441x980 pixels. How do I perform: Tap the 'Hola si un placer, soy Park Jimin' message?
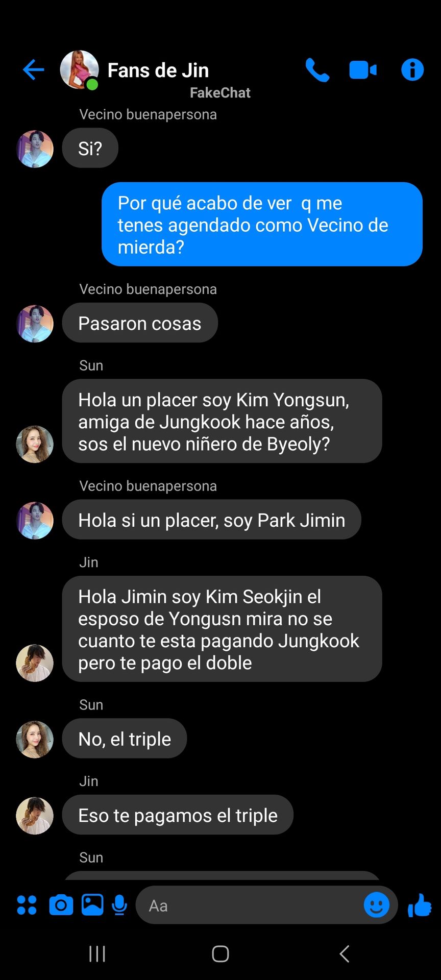click(212, 520)
